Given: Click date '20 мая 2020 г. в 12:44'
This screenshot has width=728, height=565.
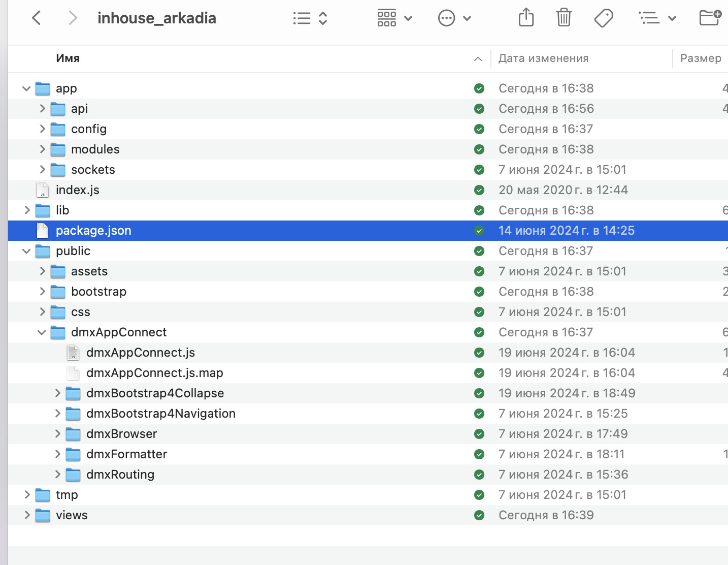Looking at the screenshot, I should tap(564, 190).
